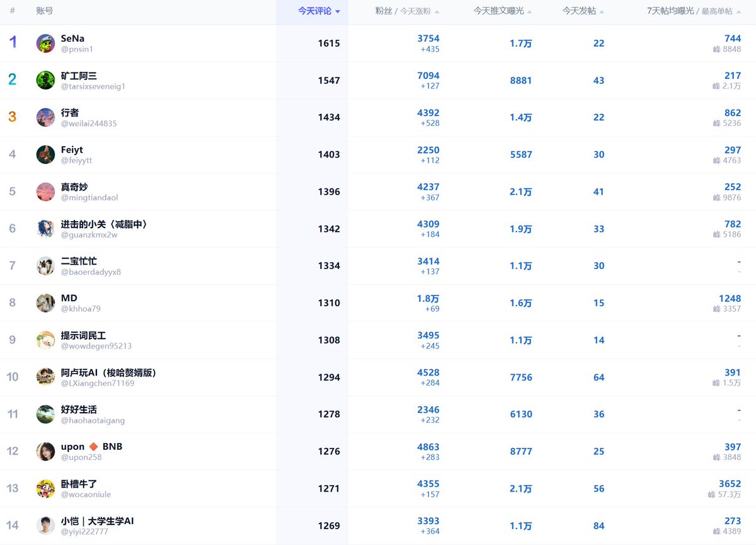The image size is (756, 545).
Task: Open Feiyt's avatar image
Action: coord(45,154)
